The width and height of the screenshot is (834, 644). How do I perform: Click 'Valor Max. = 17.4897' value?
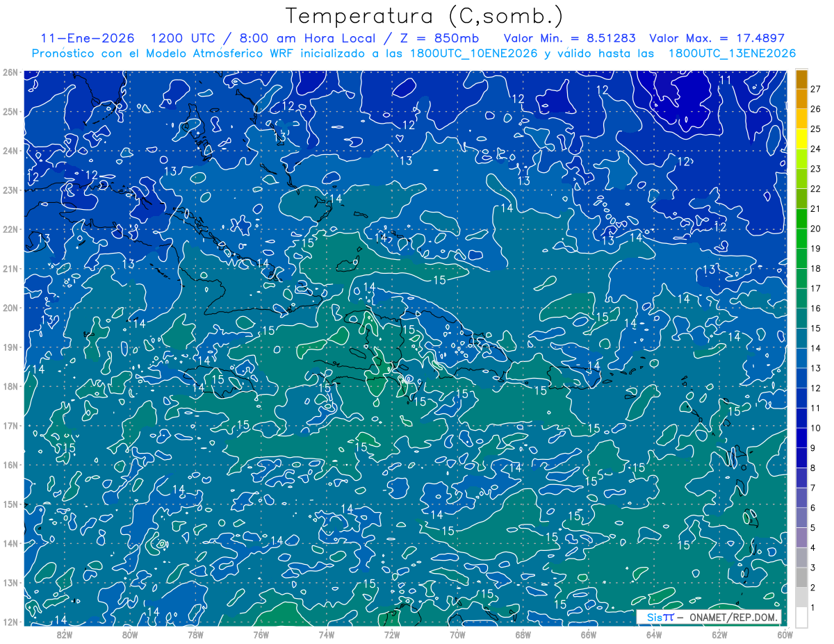click(717, 38)
